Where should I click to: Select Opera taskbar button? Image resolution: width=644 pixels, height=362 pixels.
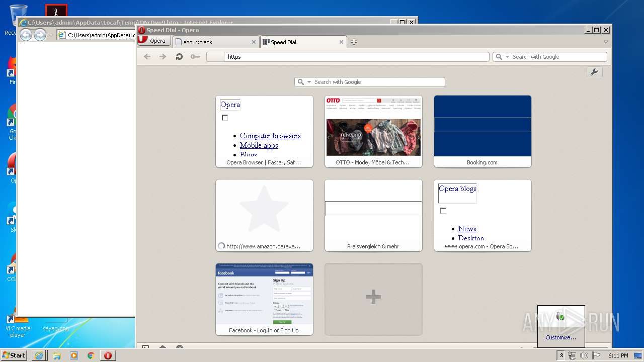(108, 355)
